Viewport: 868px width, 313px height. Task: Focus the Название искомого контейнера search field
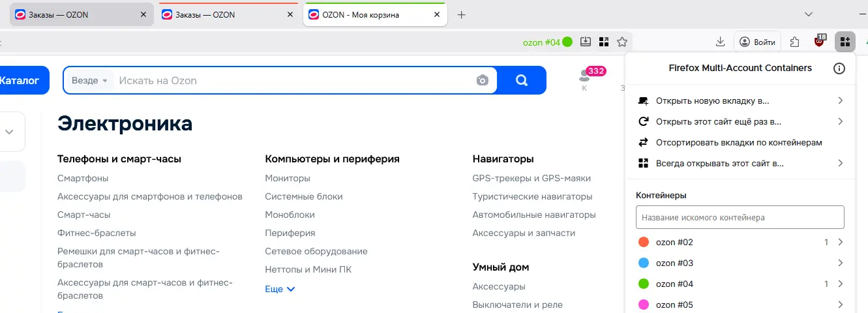click(x=740, y=217)
